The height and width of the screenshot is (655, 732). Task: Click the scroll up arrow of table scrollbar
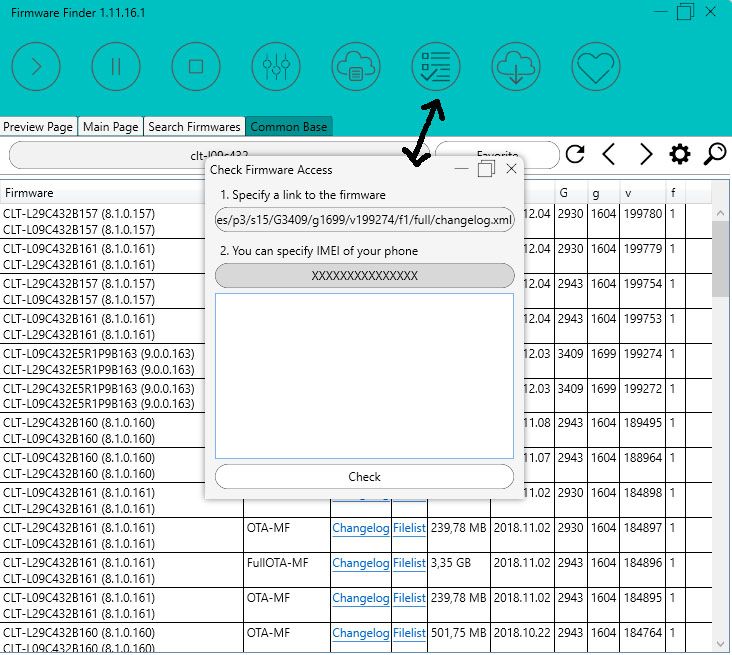coord(720,213)
